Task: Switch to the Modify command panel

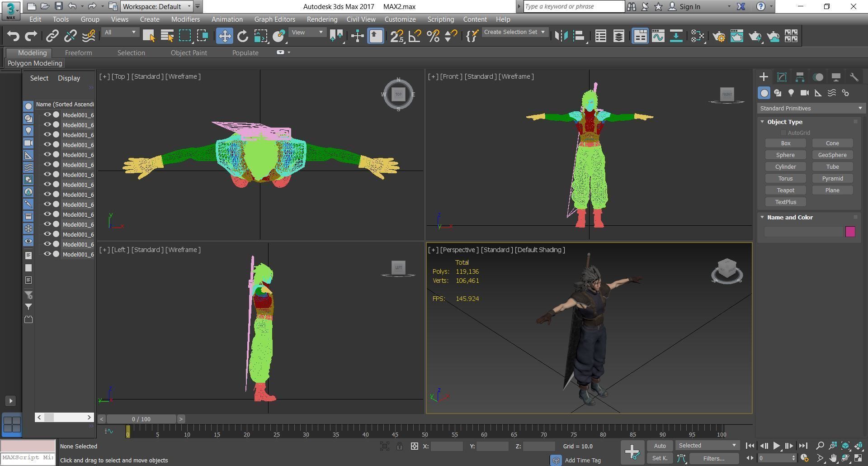Action: coord(782,77)
